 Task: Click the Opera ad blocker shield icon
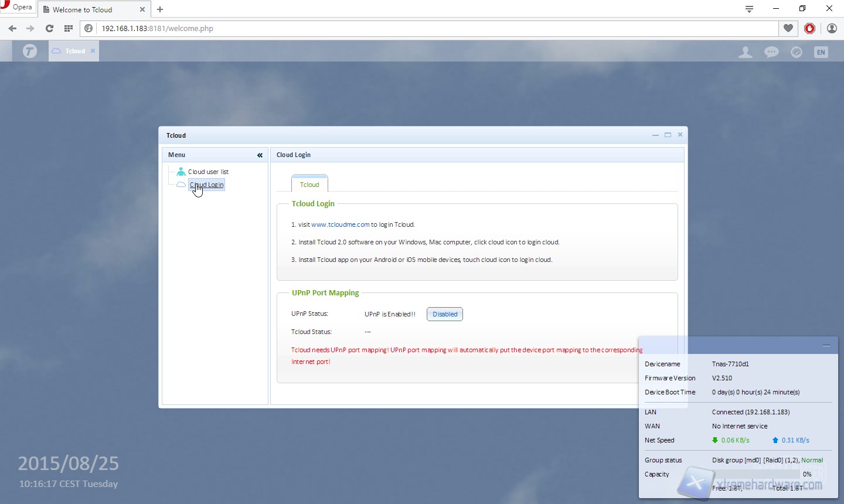[x=809, y=28]
